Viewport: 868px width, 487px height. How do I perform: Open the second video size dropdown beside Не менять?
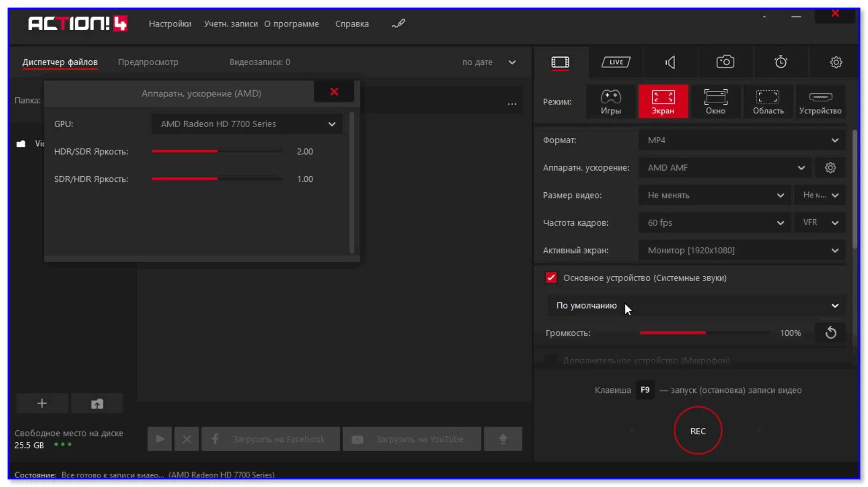click(820, 195)
